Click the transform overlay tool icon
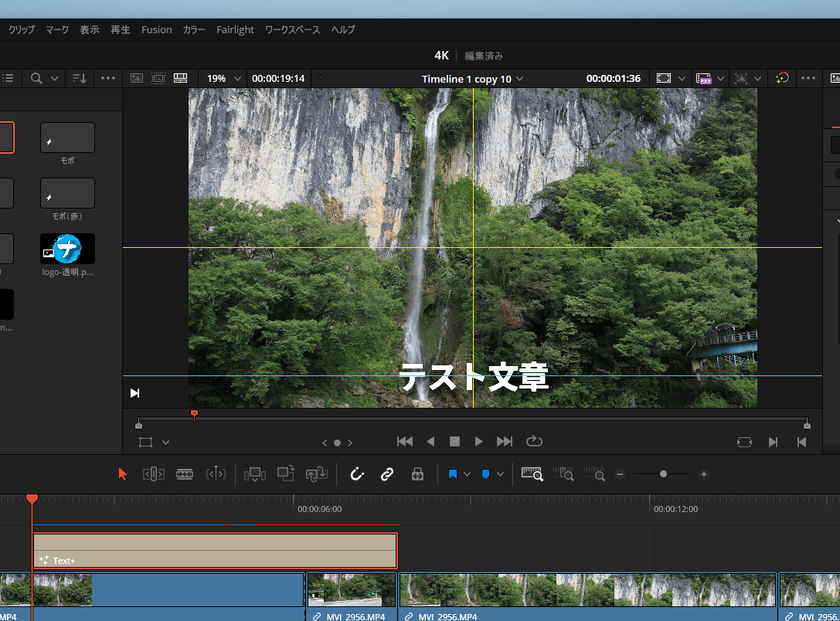This screenshot has width=840, height=621. (x=146, y=443)
